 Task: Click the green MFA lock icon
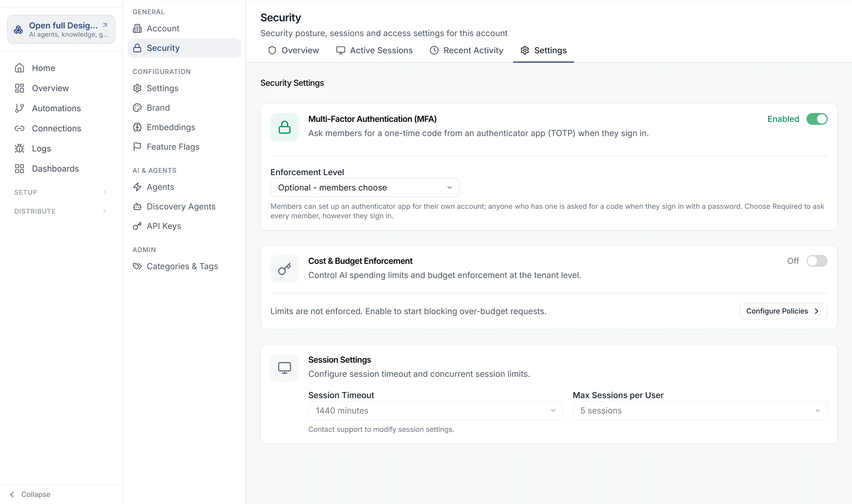pyautogui.click(x=285, y=127)
